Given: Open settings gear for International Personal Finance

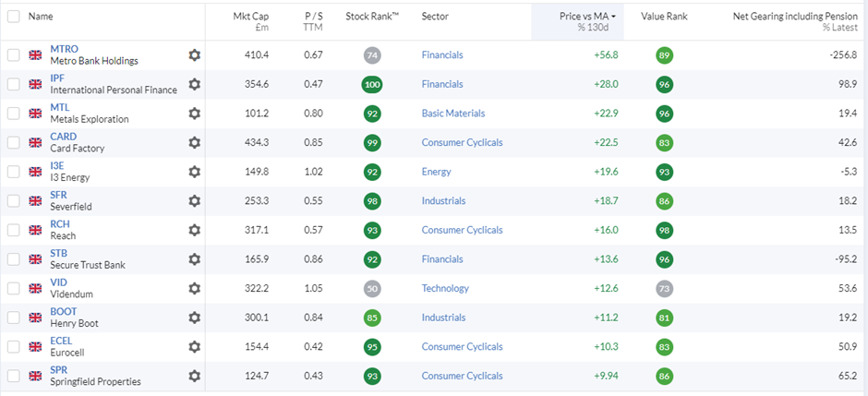Looking at the screenshot, I should pyautogui.click(x=194, y=84).
